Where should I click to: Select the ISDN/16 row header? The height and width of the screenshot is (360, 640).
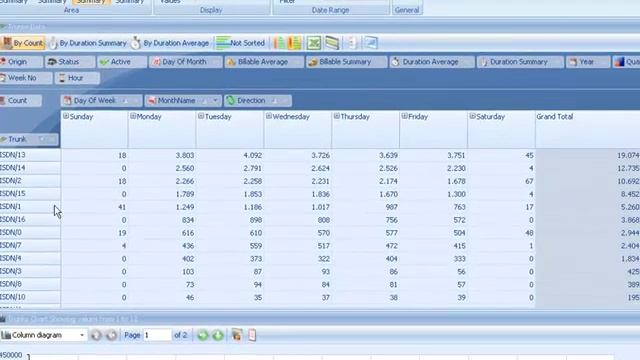pyautogui.click(x=30, y=220)
